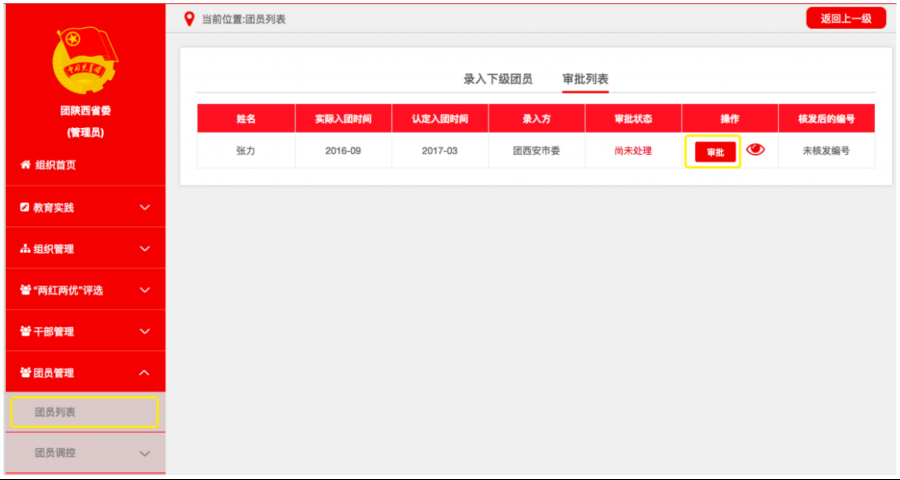View 张力's details via the eye icon
This screenshot has width=900, height=480.
tap(755, 150)
